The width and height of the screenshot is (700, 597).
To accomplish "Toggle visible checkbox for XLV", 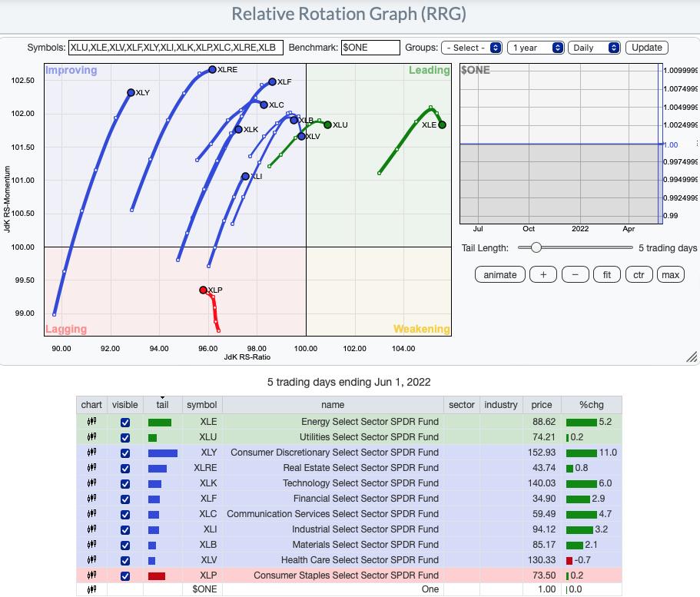I will pyautogui.click(x=125, y=561).
